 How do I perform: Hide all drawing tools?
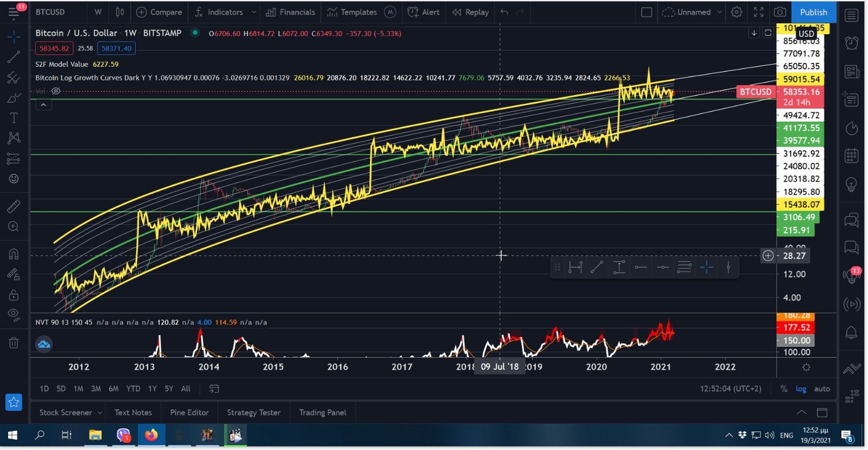14,315
